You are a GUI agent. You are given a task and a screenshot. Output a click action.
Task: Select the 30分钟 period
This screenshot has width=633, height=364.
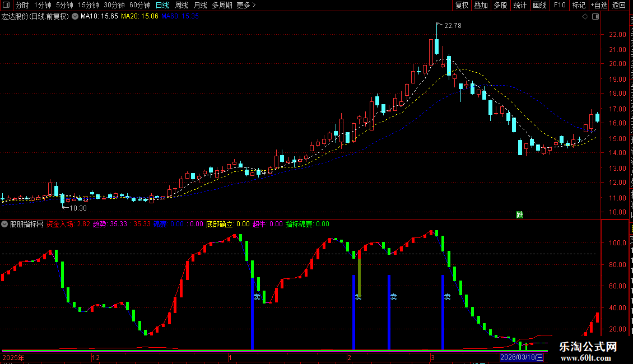tap(114, 5)
